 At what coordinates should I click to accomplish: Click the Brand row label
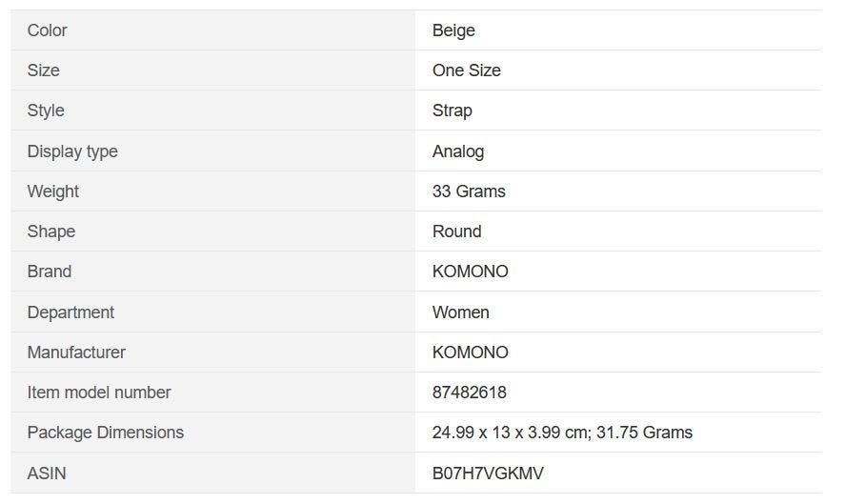50,272
